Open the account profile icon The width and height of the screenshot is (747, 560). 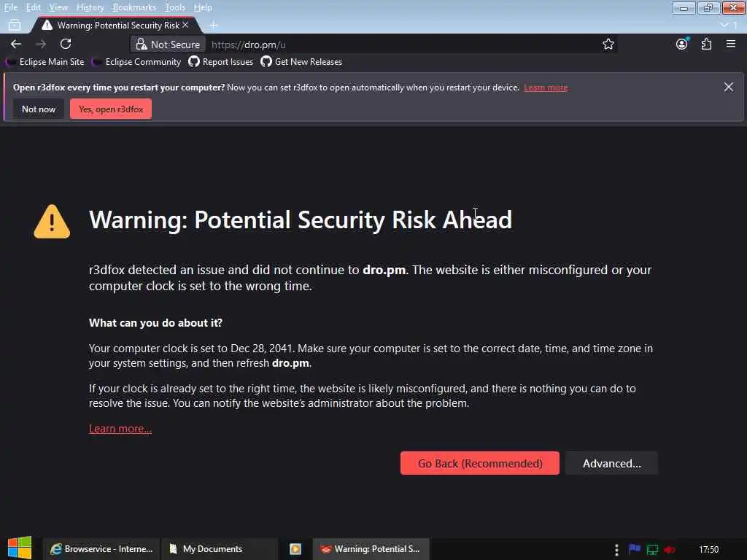[x=682, y=44]
